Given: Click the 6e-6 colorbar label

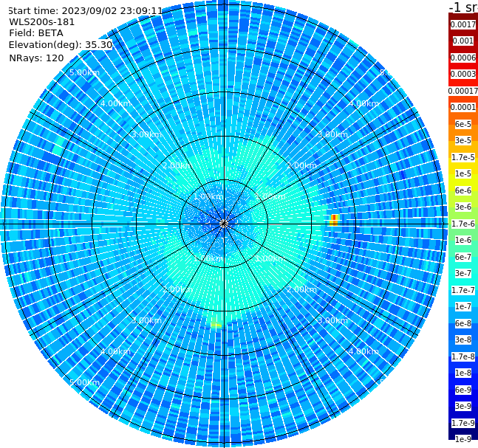Looking at the screenshot, I should click(463, 190).
